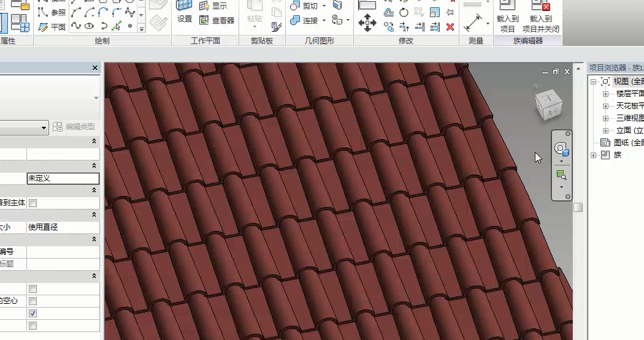Toggle the checkbox next to 主体 row

click(33, 203)
